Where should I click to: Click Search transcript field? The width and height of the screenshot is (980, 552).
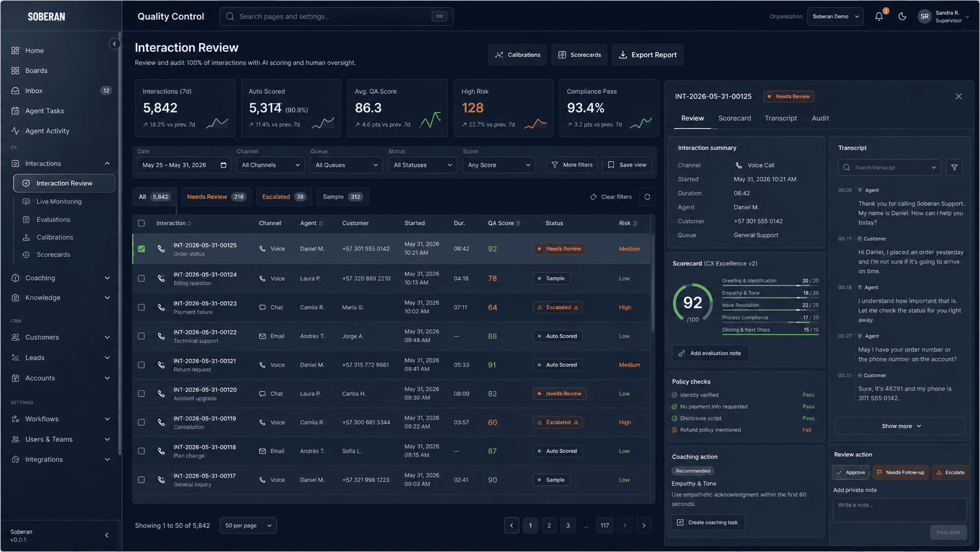point(889,167)
